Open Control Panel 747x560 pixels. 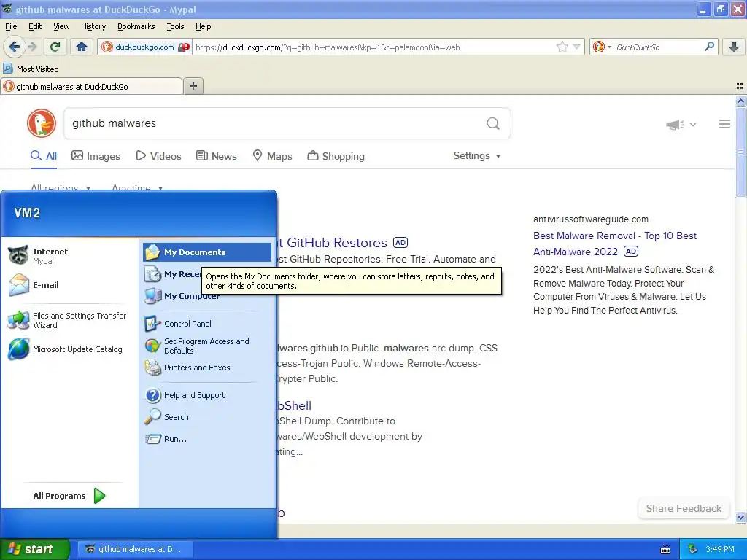(207, 324)
